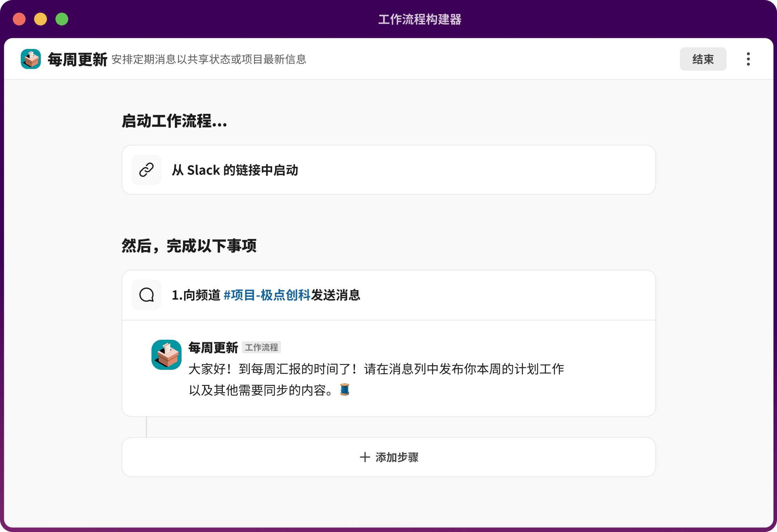Click the 每周更新 workflow title

coord(78,59)
